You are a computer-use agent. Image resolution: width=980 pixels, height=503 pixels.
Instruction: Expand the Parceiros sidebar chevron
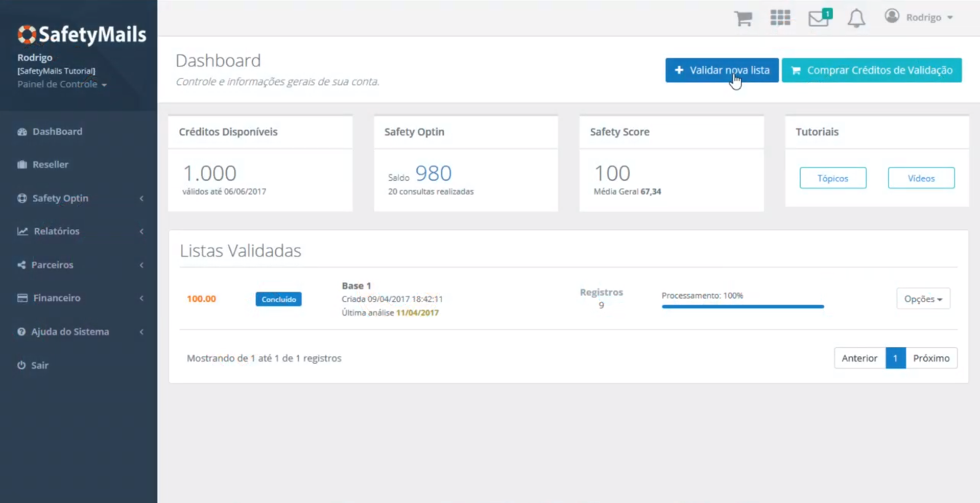(x=141, y=265)
